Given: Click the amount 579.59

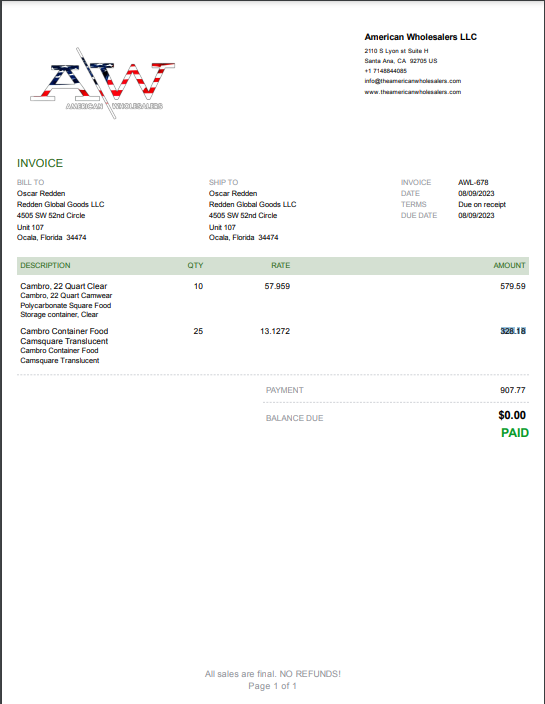Looking at the screenshot, I should point(513,286).
